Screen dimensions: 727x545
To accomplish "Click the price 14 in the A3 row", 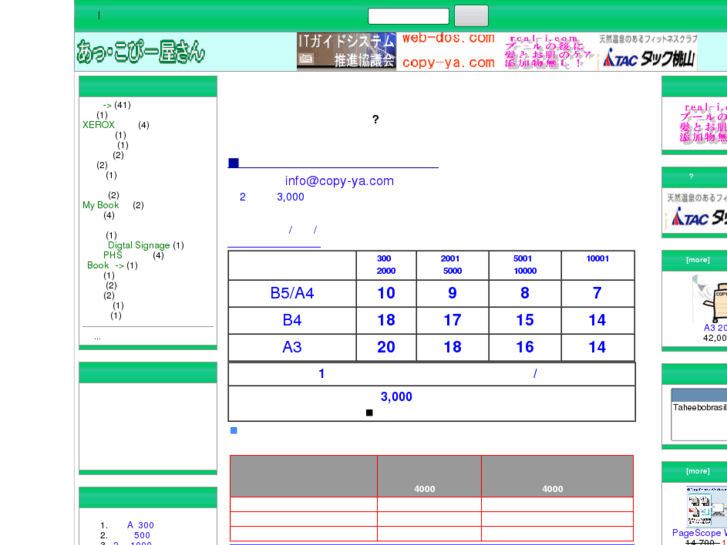I will (x=597, y=347).
